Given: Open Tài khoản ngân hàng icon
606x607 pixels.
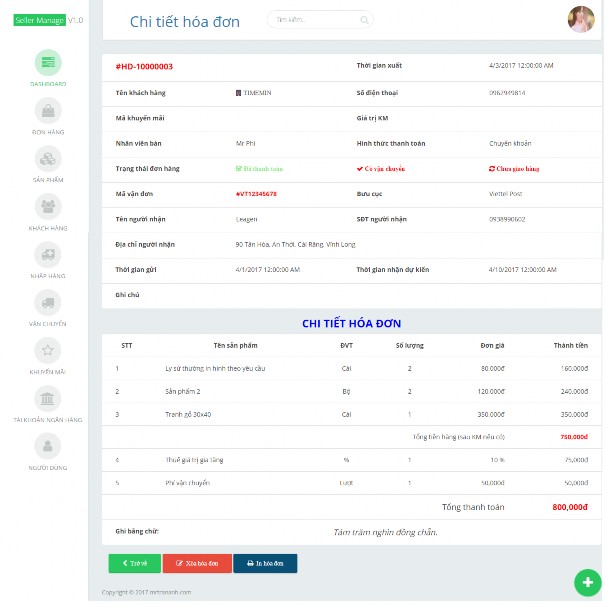Looking at the screenshot, I should coord(48,398).
